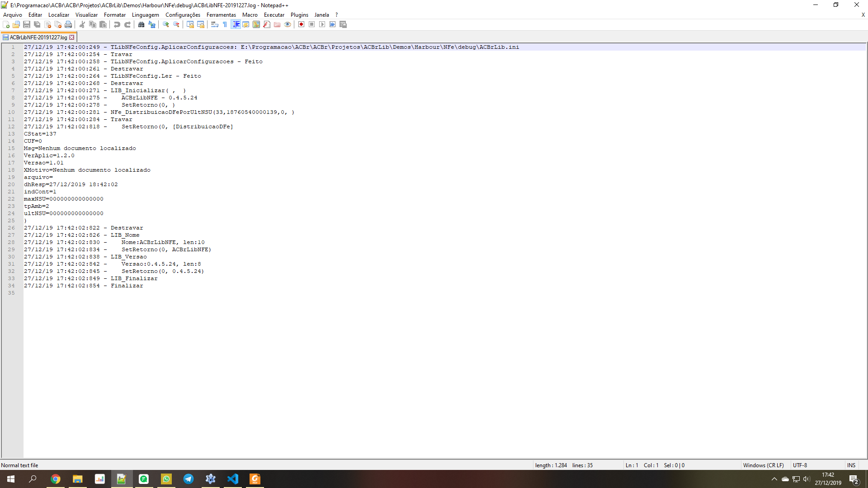Toggle the indent guide icon

click(x=236, y=24)
